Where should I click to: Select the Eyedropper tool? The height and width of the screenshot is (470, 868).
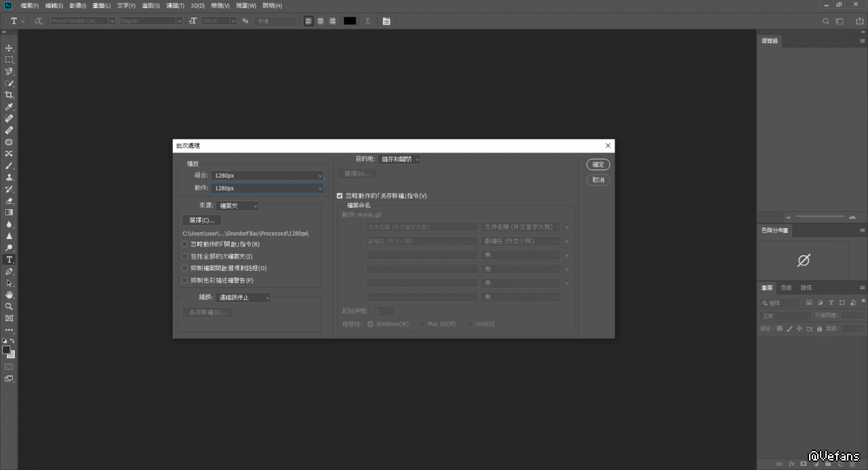(x=9, y=107)
